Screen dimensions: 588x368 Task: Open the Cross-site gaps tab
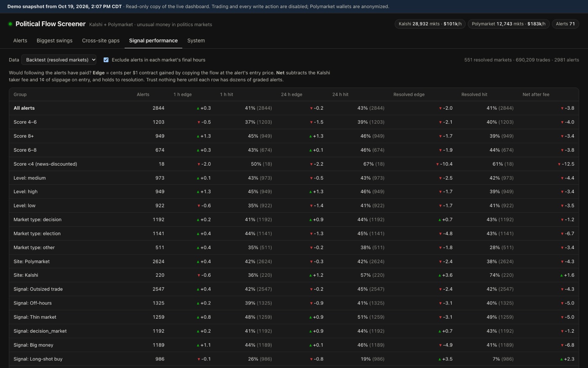[101, 41]
